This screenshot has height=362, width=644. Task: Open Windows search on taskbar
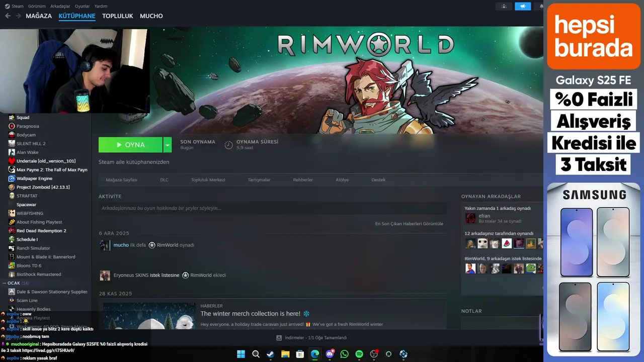256,354
